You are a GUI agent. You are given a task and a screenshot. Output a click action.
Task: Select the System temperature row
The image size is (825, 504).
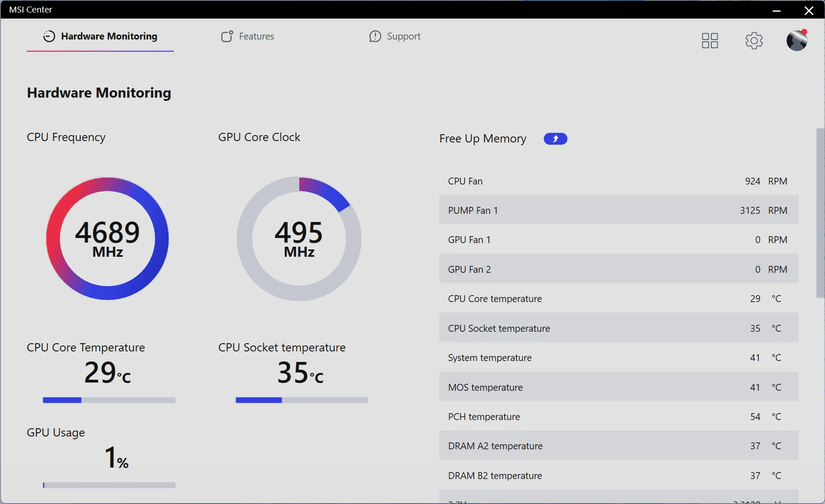(619, 357)
